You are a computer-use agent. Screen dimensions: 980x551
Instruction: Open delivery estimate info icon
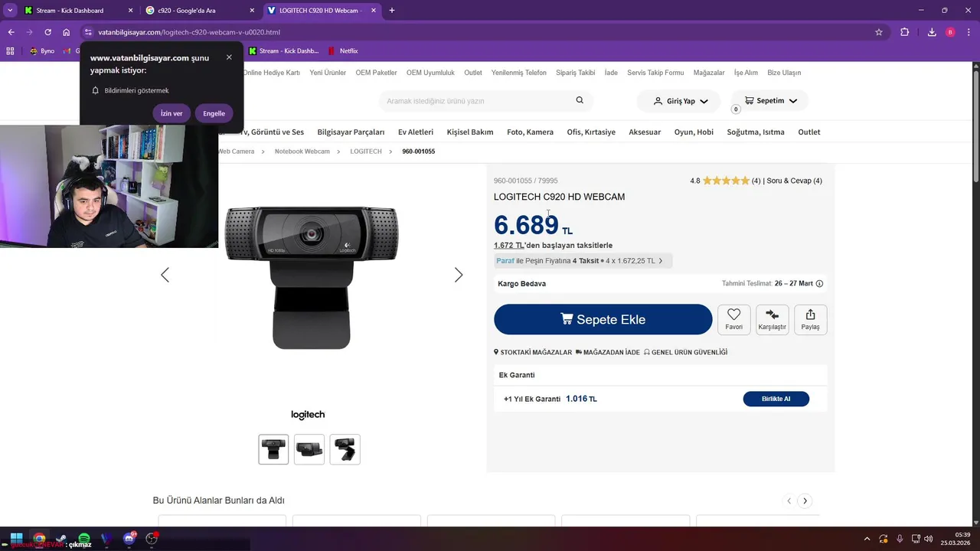[819, 284]
